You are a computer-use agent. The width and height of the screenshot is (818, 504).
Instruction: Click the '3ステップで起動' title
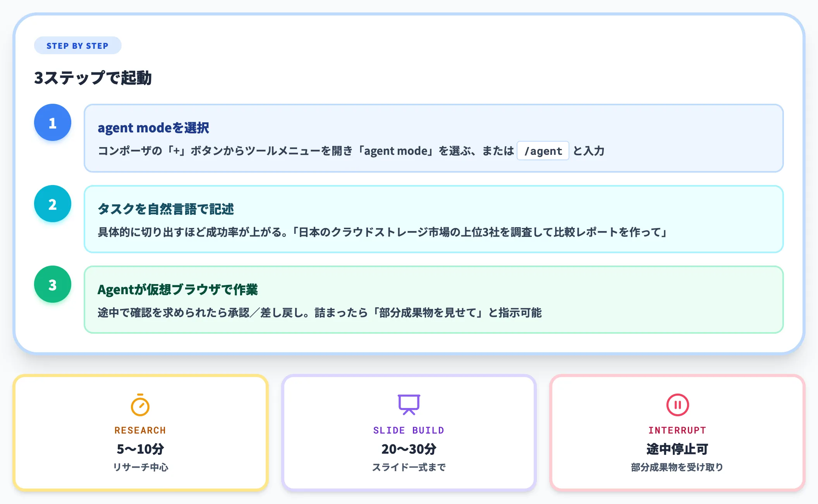93,78
